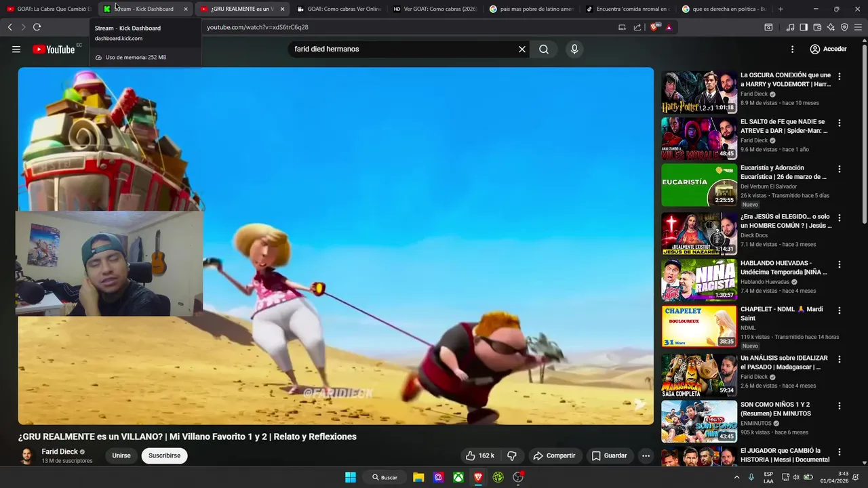Switch to 'Ver GOAT: Como cabras (2026)' tab
868x488 pixels.
(435, 9)
